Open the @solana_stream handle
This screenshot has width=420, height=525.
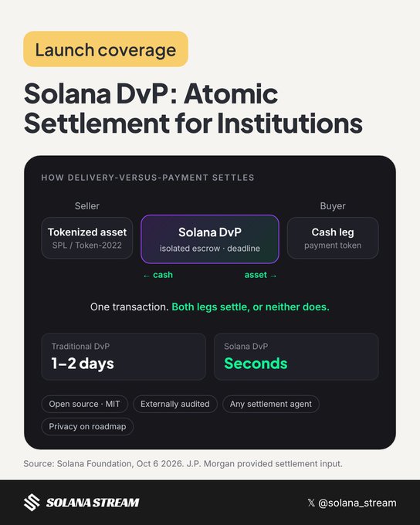357,503
